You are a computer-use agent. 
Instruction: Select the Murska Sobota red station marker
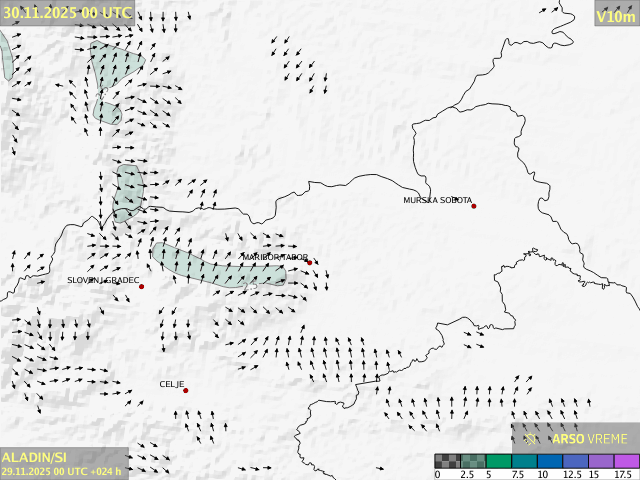[474, 206]
